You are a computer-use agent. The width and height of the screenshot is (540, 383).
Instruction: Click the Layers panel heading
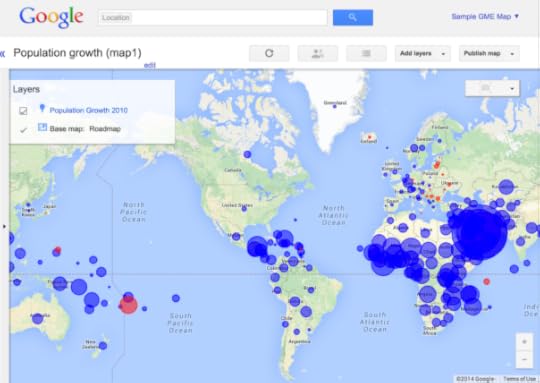26,90
